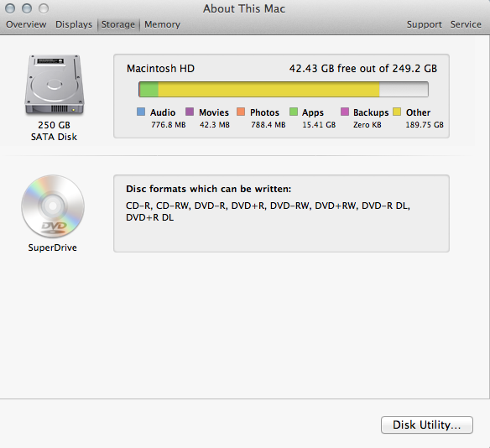Click the green Apps color swatch
Viewport: 490px width, 448px height.
[x=294, y=112]
